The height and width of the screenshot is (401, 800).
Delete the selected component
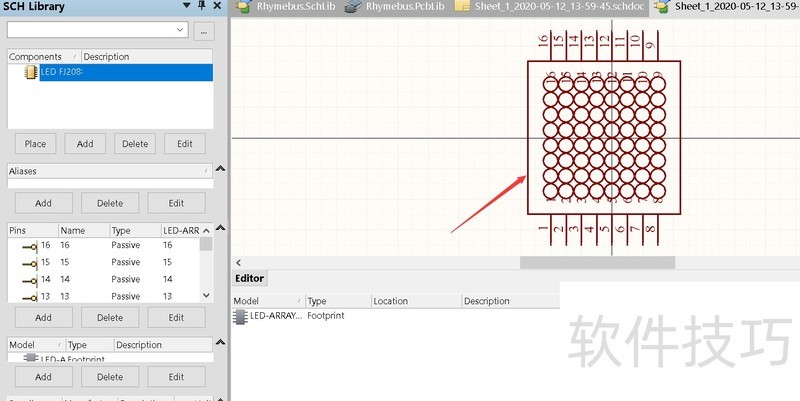tap(135, 144)
